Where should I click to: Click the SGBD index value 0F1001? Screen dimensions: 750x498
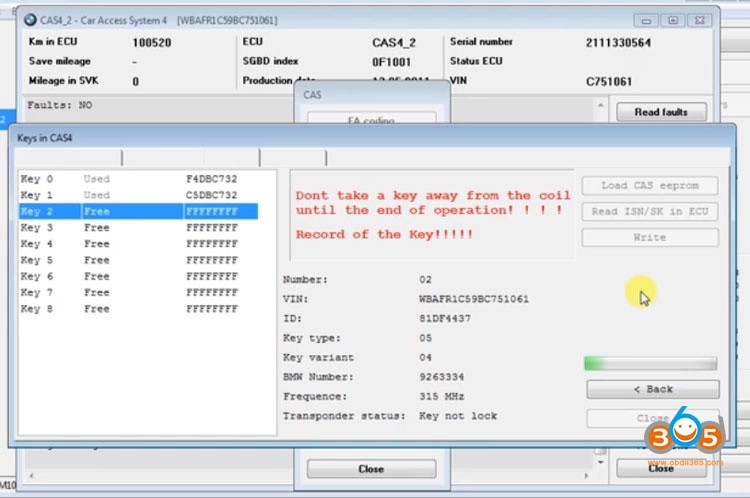pyautogui.click(x=391, y=62)
